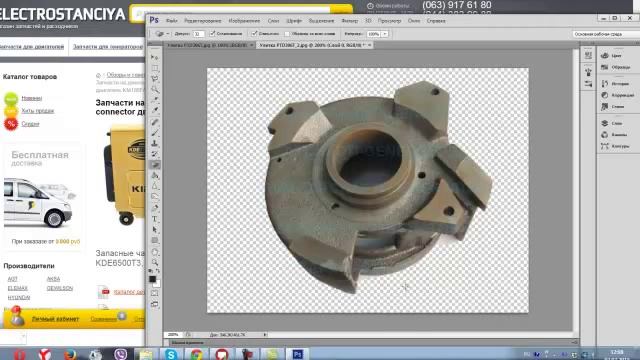Select the Hand tool
Image resolution: width=640 pixels, height=360 pixels.
pos(155,252)
